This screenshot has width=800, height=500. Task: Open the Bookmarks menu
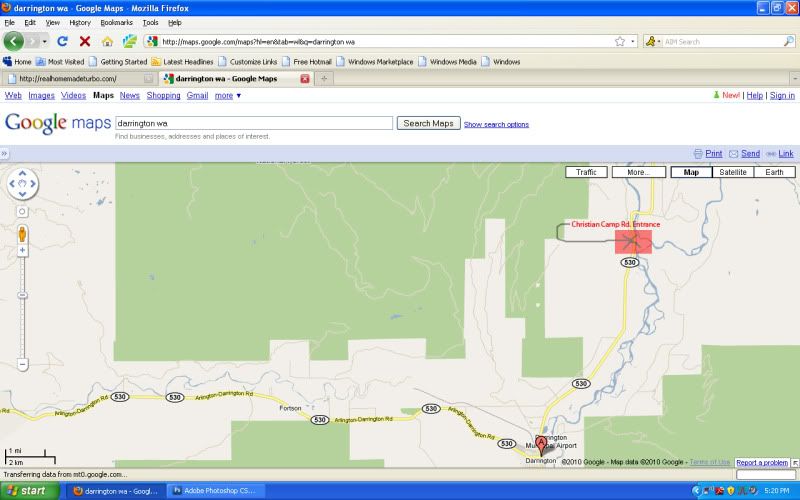point(116,22)
